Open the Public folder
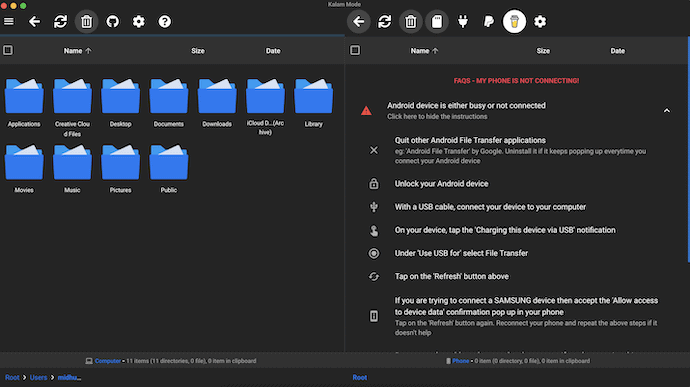690x387 pixels. click(x=169, y=169)
